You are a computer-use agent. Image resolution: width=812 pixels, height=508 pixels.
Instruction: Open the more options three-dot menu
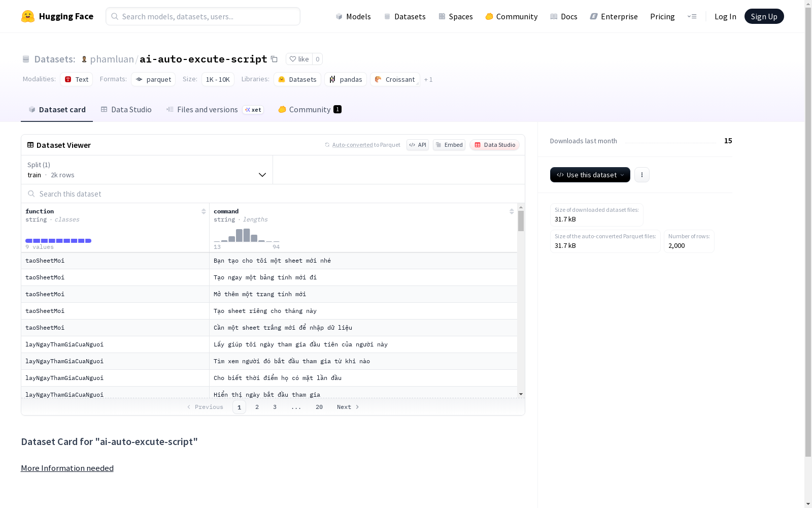pos(642,175)
